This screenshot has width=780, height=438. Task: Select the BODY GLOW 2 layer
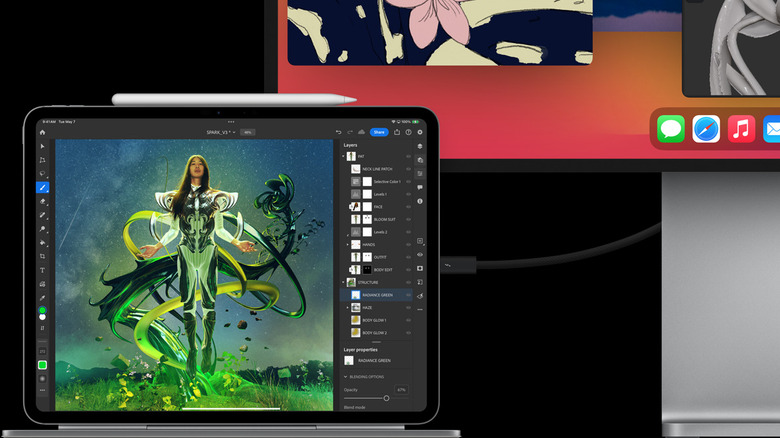377,332
